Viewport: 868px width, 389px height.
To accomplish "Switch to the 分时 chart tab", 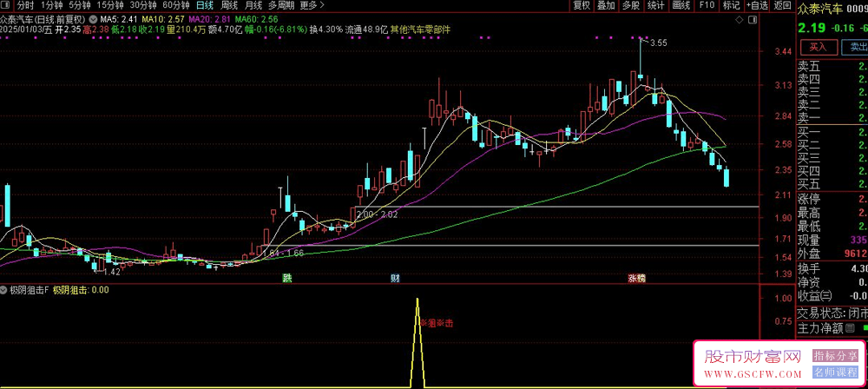I will [x=24, y=5].
